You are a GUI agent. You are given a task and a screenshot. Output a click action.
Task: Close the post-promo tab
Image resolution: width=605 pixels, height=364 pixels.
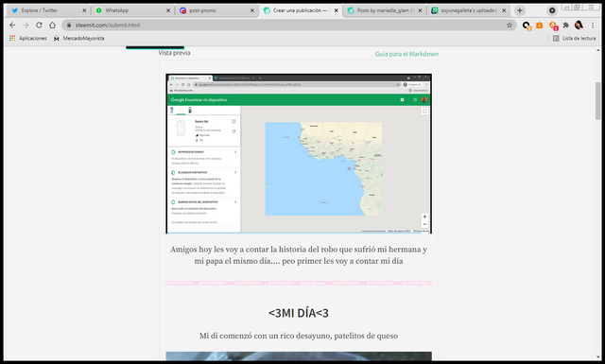click(x=252, y=10)
